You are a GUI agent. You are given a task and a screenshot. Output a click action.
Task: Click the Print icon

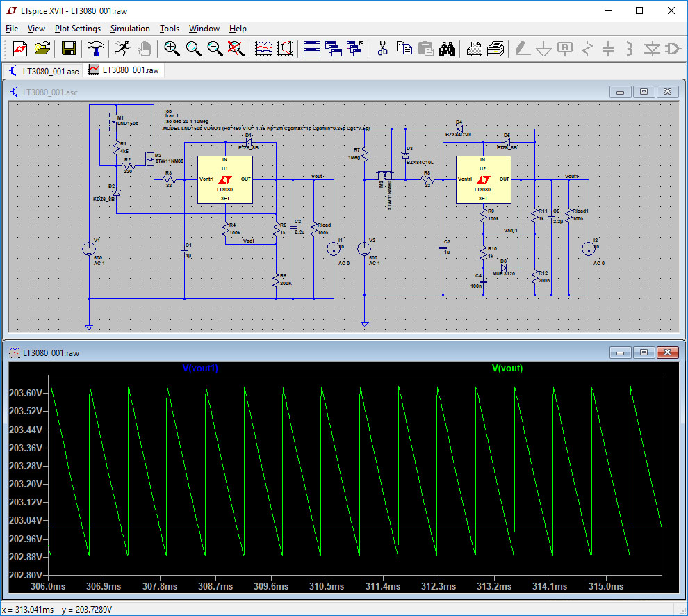(x=475, y=48)
